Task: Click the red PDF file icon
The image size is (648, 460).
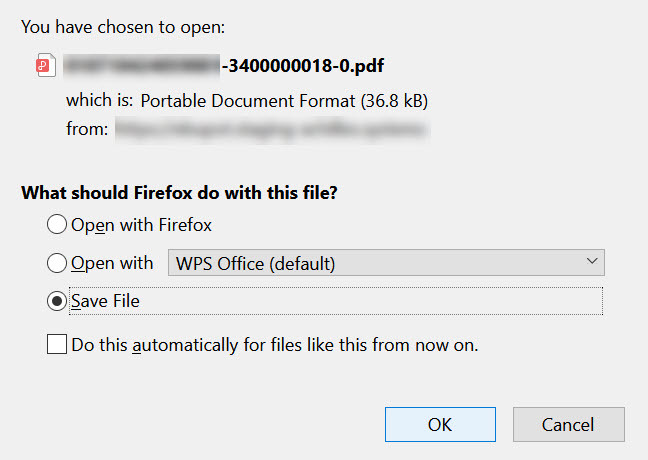Action: click(45, 65)
